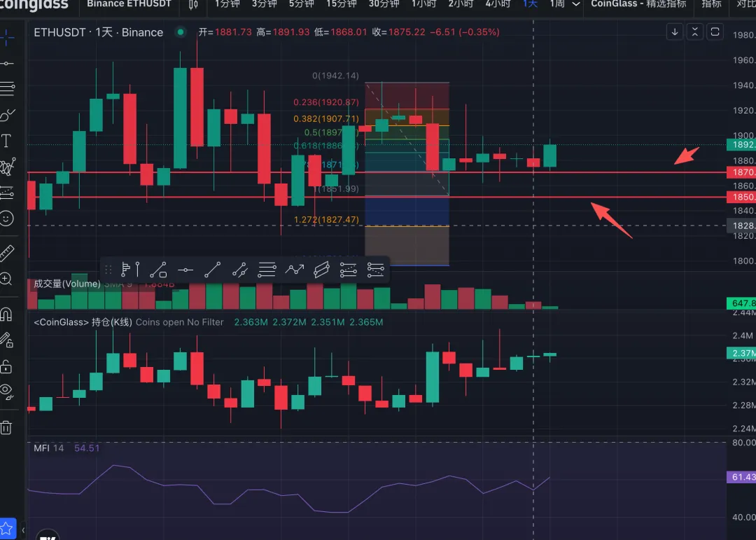Open the emoji and icons picker

click(6, 219)
